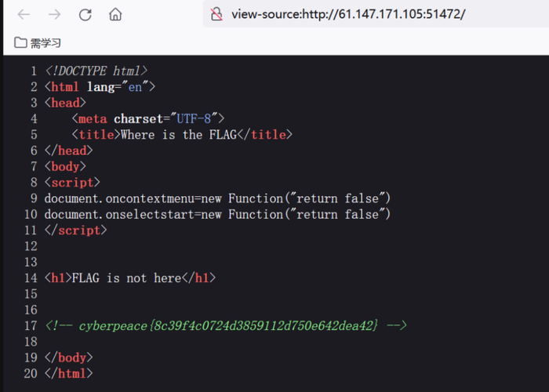This screenshot has width=549, height=392.
Task: Click line number 17 in gutter
Action: click(x=31, y=326)
